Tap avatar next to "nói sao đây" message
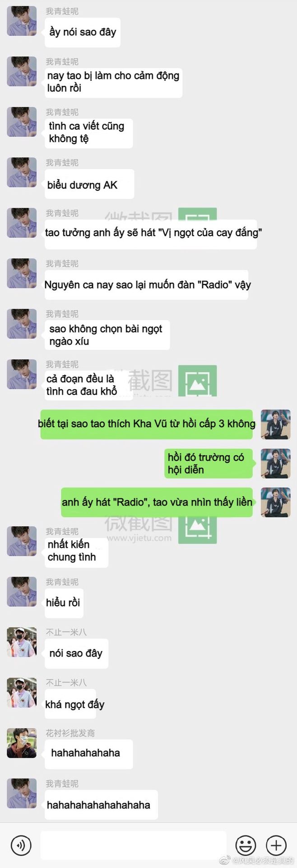The height and width of the screenshot is (868, 297). [22, 642]
